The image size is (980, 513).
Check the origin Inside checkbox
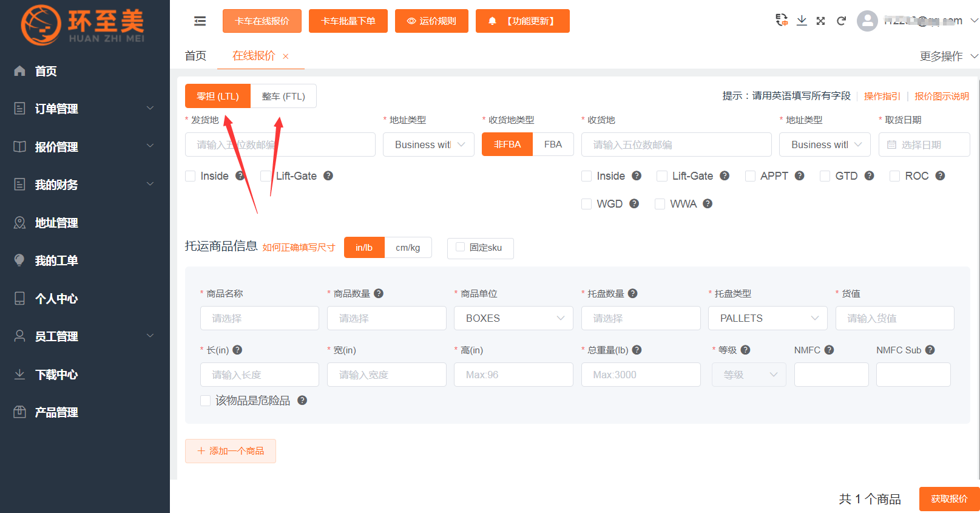(191, 176)
